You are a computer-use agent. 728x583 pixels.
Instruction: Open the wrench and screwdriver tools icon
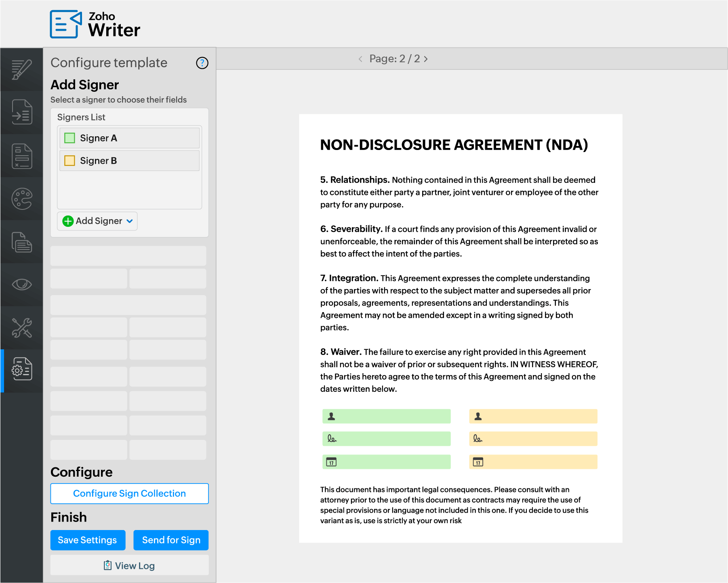[21, 328]
